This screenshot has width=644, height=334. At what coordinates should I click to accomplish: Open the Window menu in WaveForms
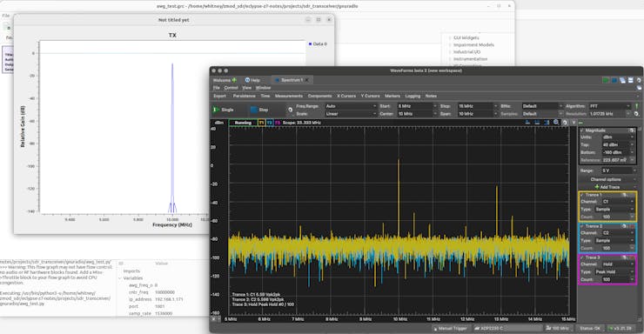tap(264, 88)
